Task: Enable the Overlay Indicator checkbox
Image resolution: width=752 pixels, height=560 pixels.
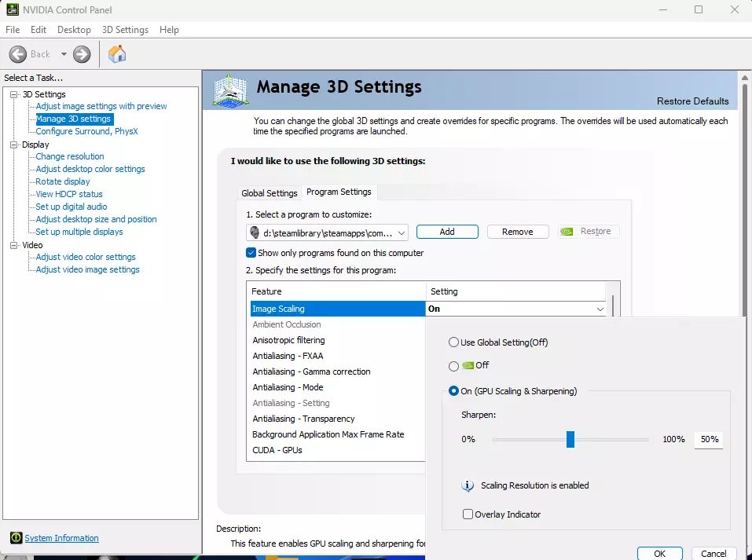Action: (468, 514)
